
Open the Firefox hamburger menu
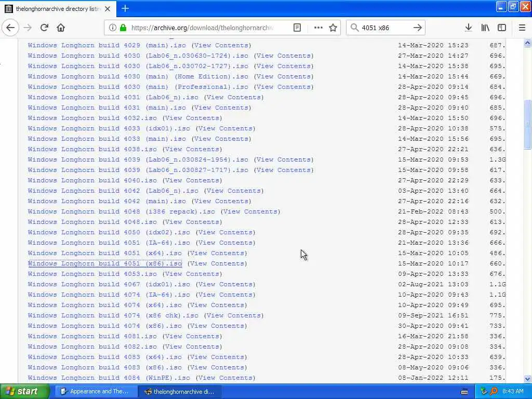coord(522,28)
